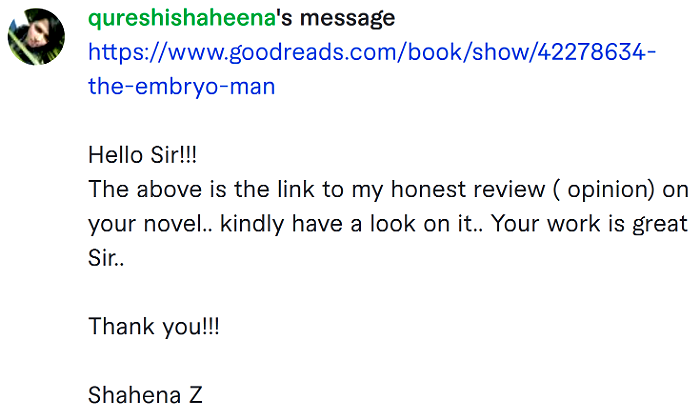This screenshot has width=700, height=416.
Task: Click the "Thank you!!!" line
Action: (x=154, y=326)
